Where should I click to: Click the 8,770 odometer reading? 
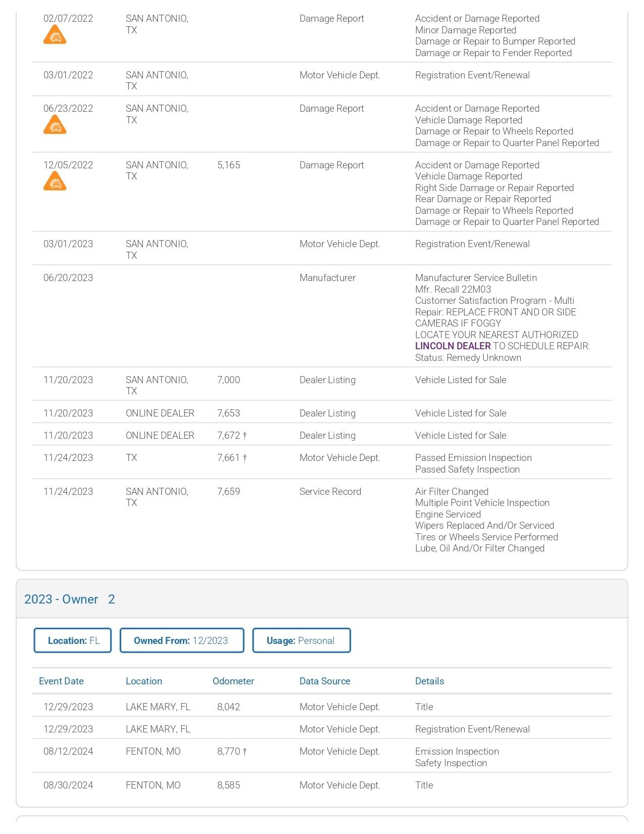229,752
